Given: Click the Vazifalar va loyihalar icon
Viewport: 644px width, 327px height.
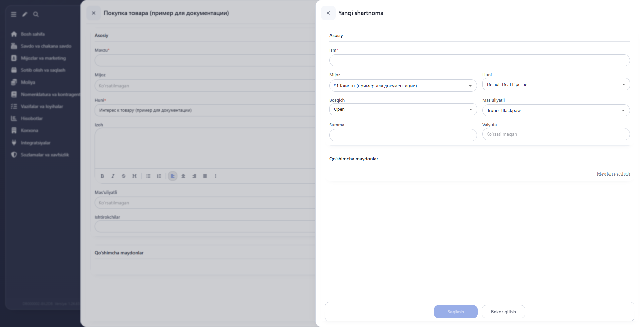Looking at the screenshot, I should click(14, 106).
